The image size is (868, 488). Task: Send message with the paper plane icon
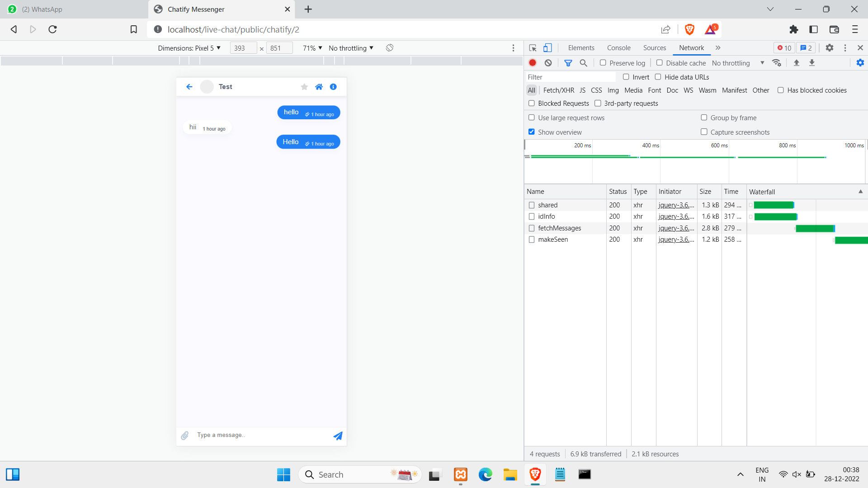click(338, 436)
